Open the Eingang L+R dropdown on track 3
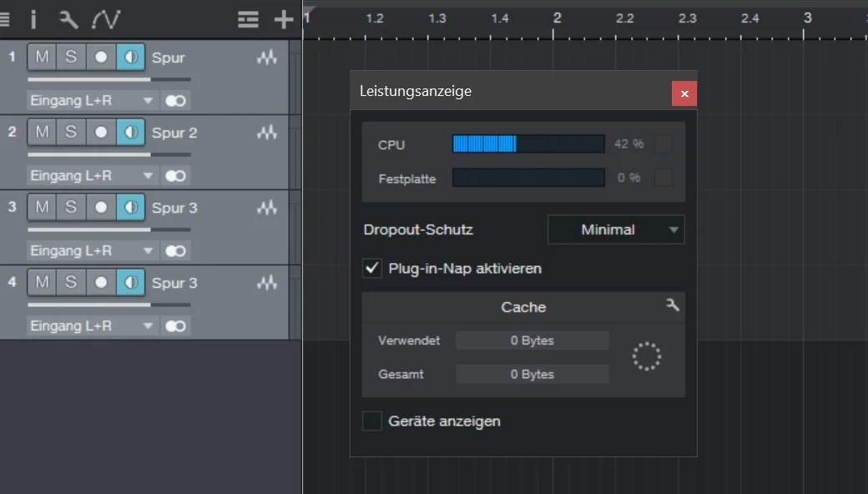Screen dimensions: 868x494 [93, 251]
